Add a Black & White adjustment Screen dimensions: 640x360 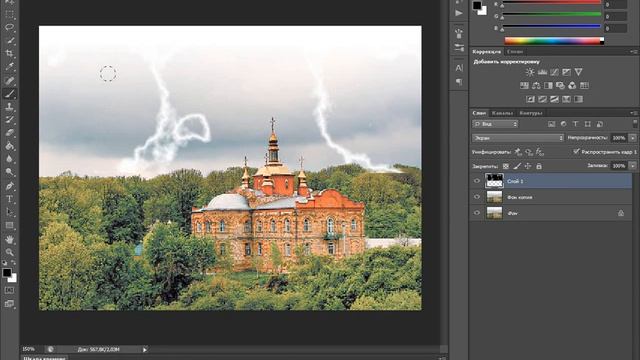pyautogui.click(x=548, y=86)
